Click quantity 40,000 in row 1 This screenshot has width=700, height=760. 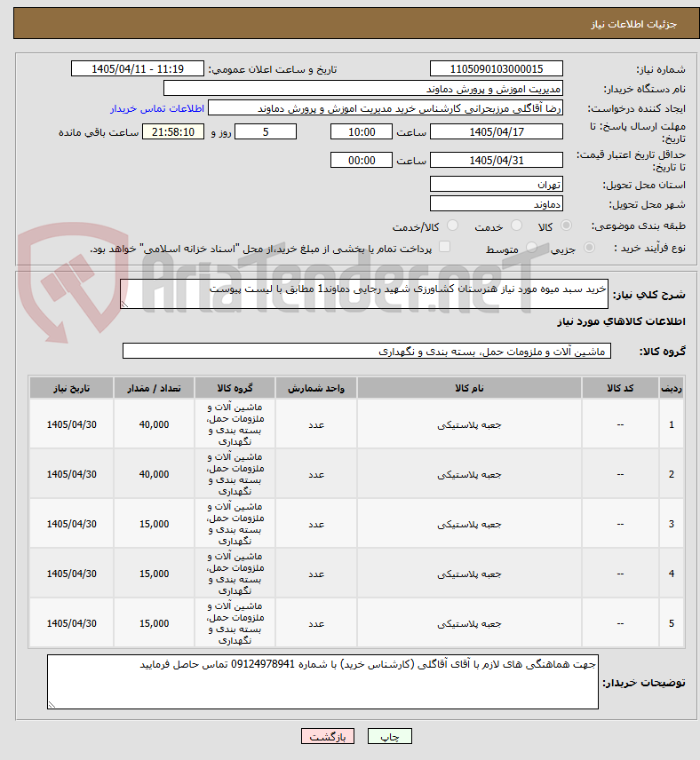(x=154, y=424)
